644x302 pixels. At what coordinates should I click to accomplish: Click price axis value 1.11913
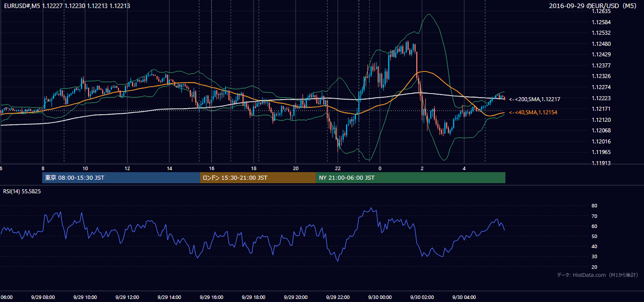(x=601, y=163)
